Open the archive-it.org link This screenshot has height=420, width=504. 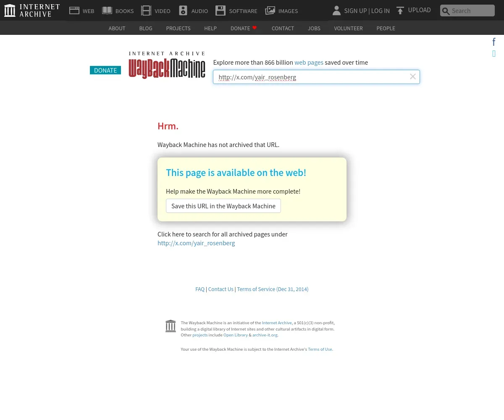[x=265, y=335]
